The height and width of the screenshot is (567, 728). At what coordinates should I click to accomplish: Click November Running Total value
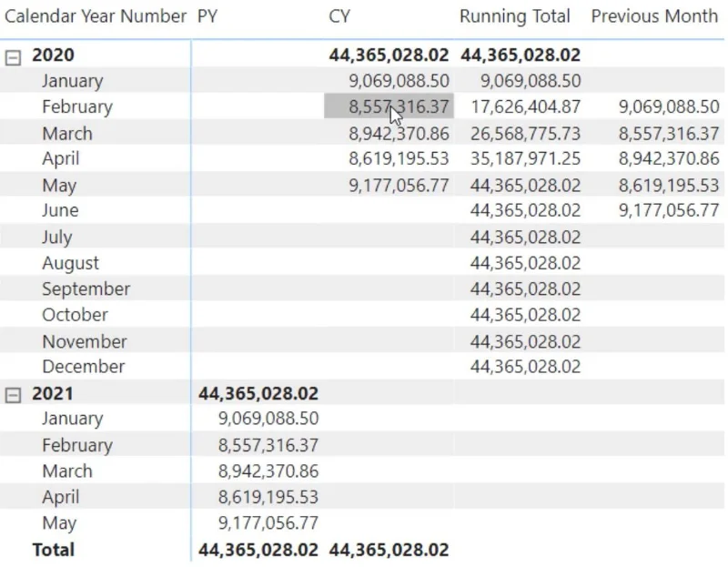point(526,342)
